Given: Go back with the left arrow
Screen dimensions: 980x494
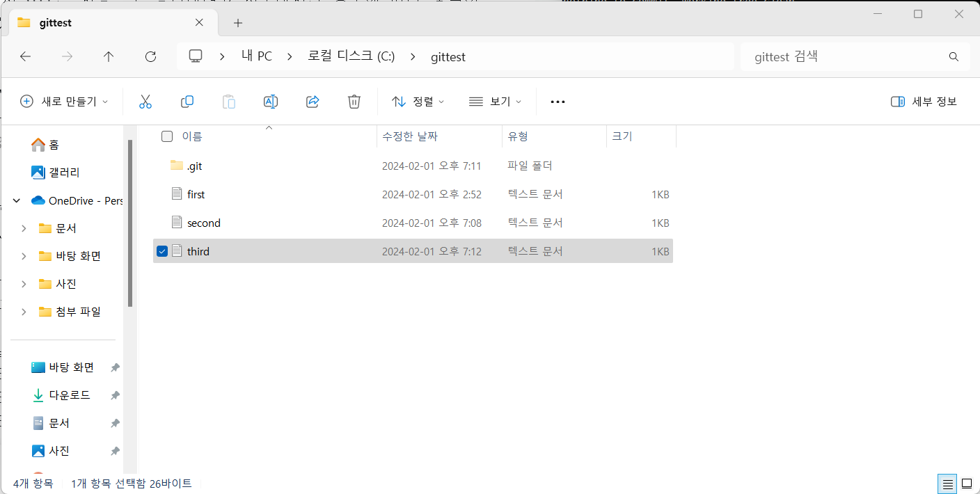Looking at the screenshot, I should [26, 57].
